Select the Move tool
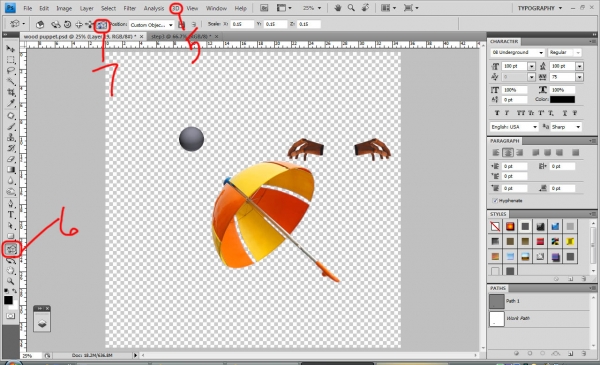Screen dimensions: 600x365 10,49
